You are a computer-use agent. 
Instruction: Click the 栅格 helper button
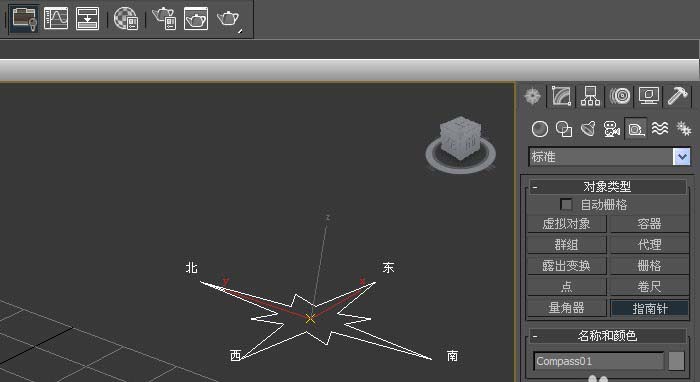pyautogui.click(x=650, y=266)
